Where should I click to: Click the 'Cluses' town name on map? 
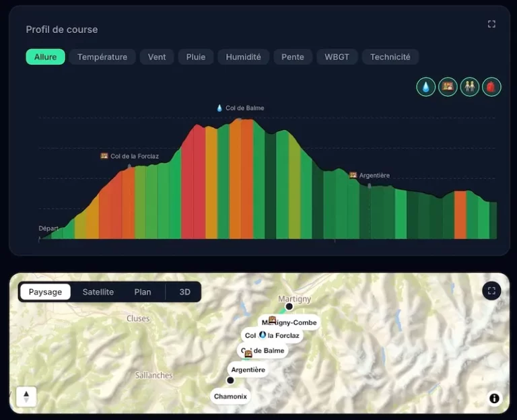pyautogui.click(x=138, y=318)
